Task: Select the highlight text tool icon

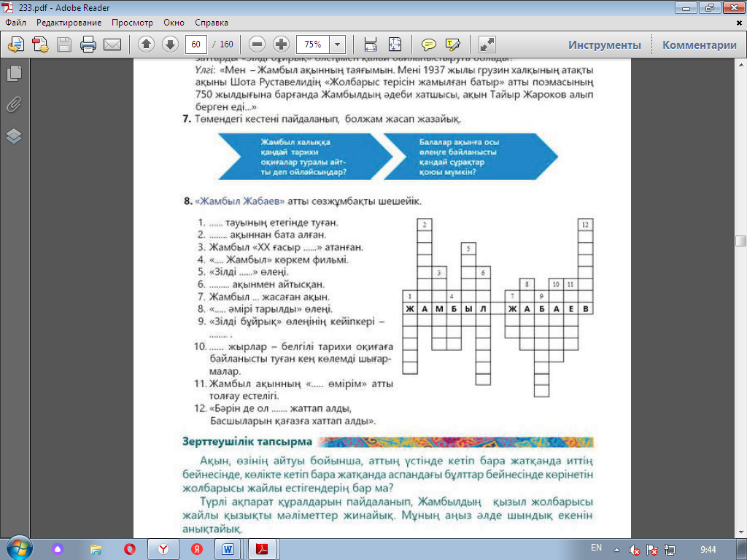Action: point(452,44)
